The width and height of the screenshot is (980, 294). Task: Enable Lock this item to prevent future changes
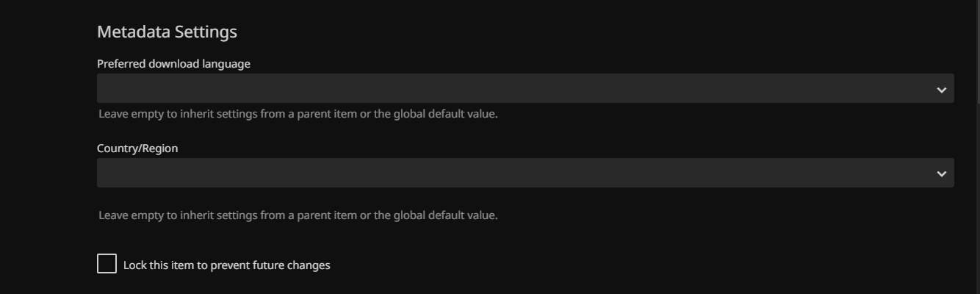107,264
